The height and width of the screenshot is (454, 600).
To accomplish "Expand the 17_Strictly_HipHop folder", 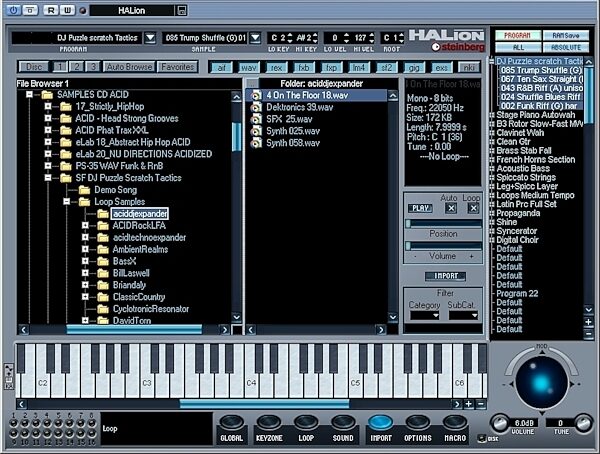I will (48, 106).
